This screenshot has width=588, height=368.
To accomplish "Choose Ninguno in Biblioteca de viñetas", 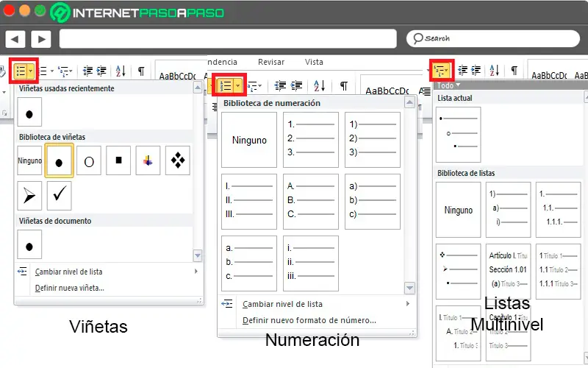I will 29,160.
